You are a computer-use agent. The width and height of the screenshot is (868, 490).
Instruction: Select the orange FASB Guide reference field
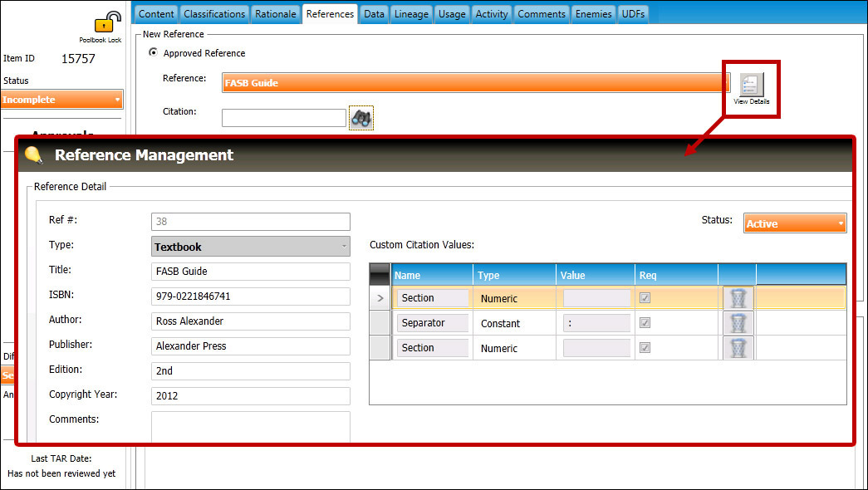coord(475,83)
